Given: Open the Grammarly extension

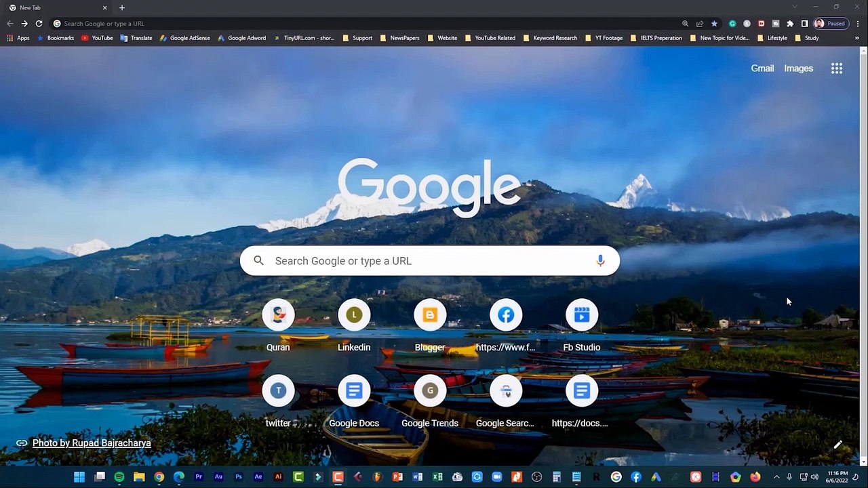Looking at the screenshot, I should coord(732,24).
